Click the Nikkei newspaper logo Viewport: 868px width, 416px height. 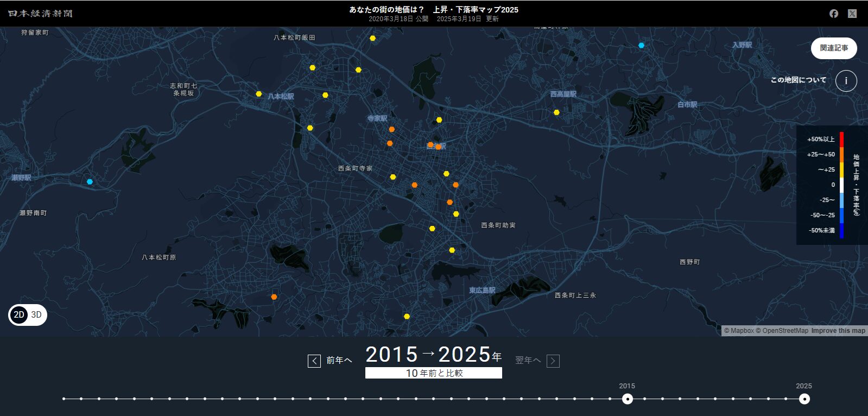(40, 14)
